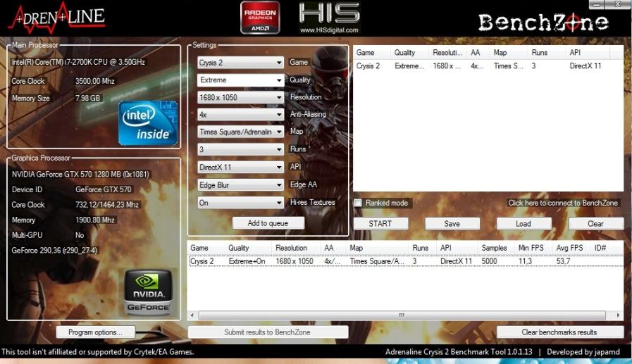Image resolution: width=632 pixels, height=364 pixels.
Task: Click the results Resolution column header
Action: [296, 248]
